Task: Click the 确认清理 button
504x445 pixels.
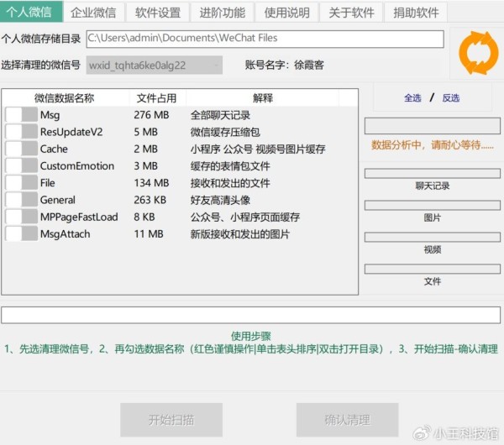Action: pyautogui.click(x=347, y=420)
